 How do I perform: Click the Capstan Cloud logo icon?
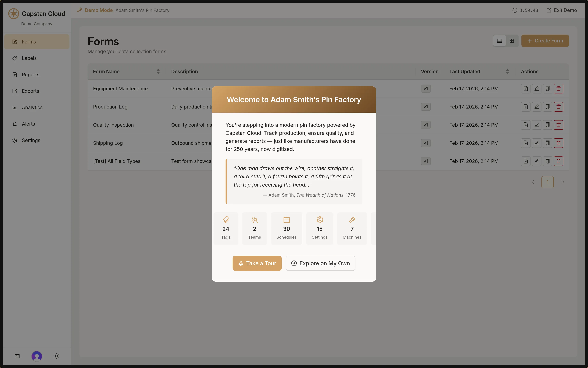(x=14, y=14)
